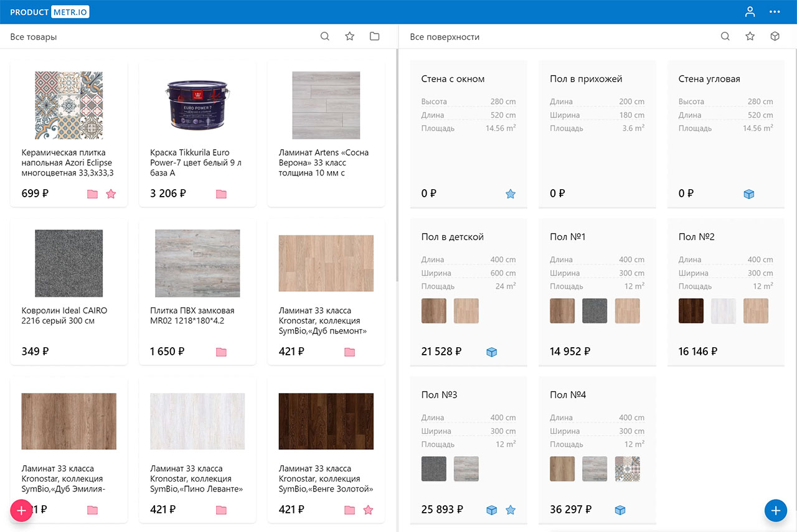
Task: Click blue plus button to add surface
Action: 775,511
